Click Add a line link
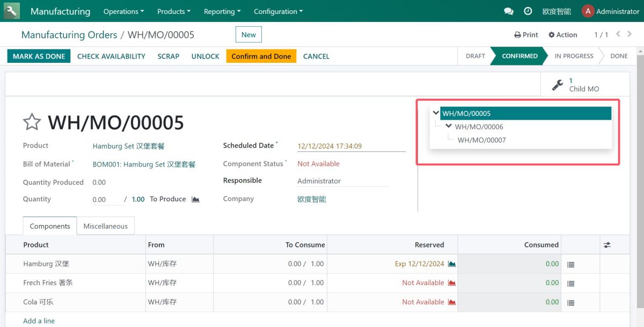Viewport: 644px width, 327px height. [x=39, y=321]
